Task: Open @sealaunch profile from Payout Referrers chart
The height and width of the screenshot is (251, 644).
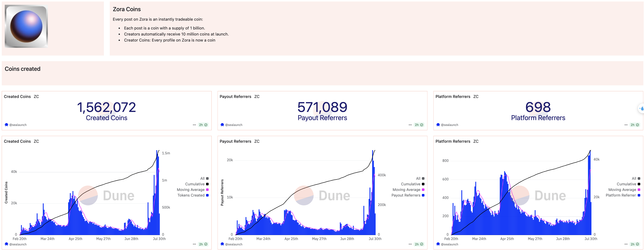Action: pos(233,244)
